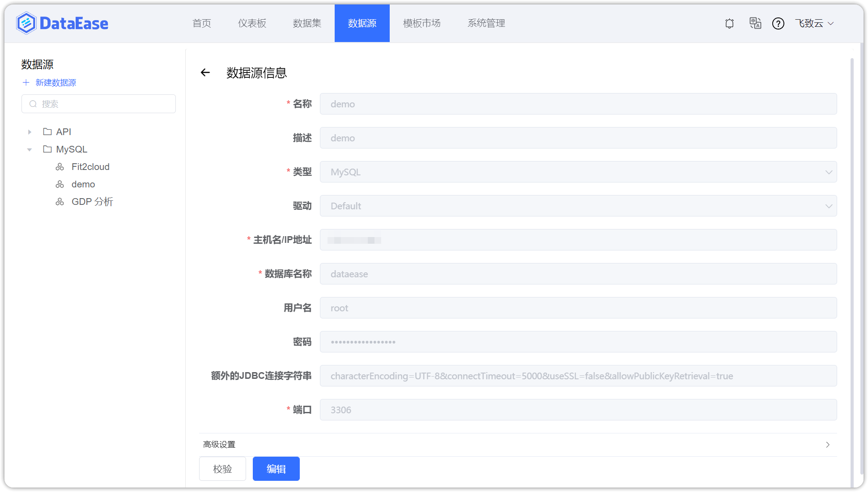Open the help question mark icon
868x492 pixels.
pos(778,23)
